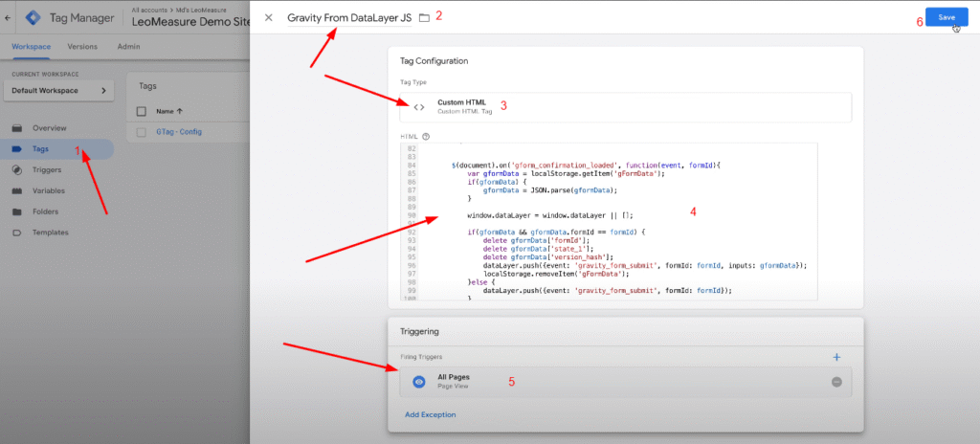The width and height of the screenshot is (980, 444).
Task: Switch to the Versions tab
Action: click(x=82, y=47)
